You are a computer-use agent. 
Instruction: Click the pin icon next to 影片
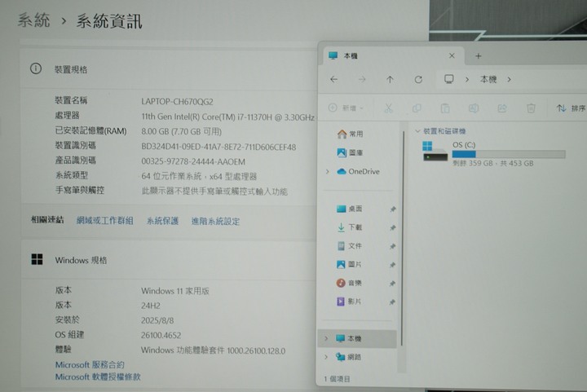(392, 302)
